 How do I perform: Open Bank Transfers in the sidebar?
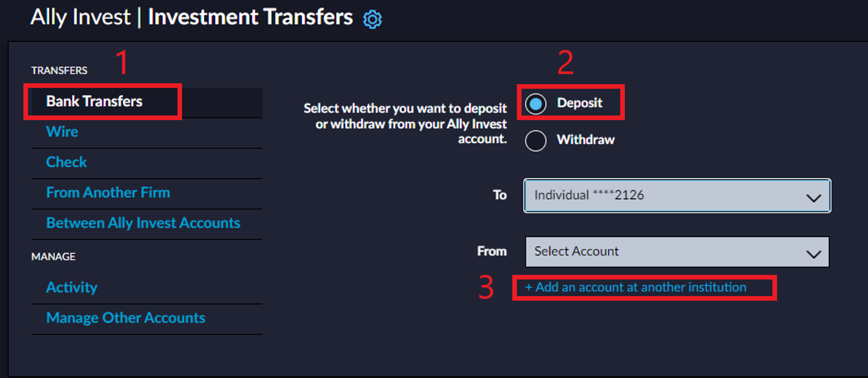tap(94, 101)
